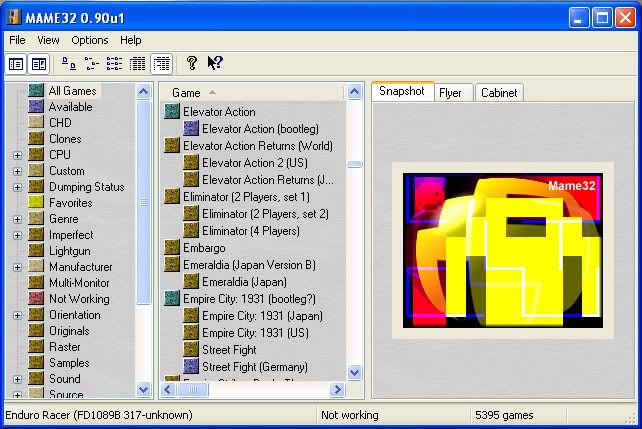Open the File menu
Screen dimensions: 642x429
17,40
